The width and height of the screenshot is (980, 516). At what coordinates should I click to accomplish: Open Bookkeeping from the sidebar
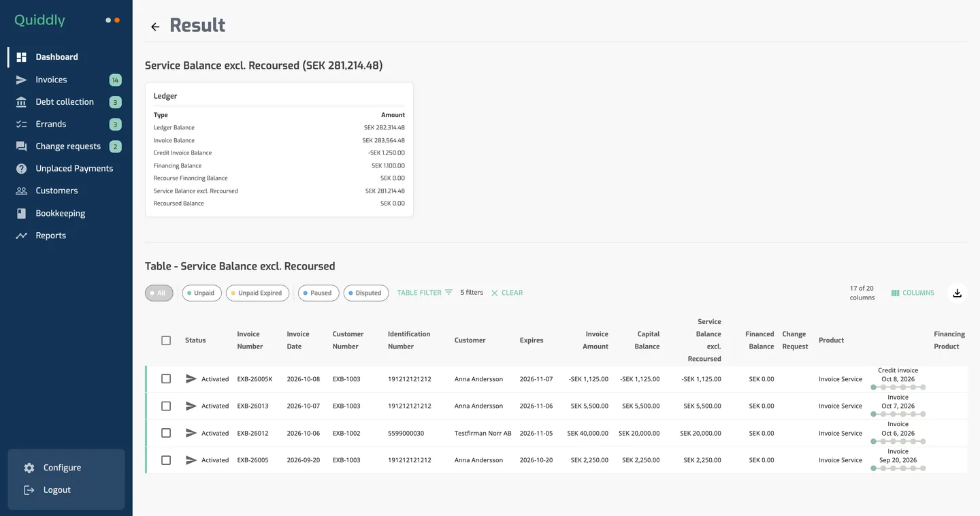pos(61,213)
